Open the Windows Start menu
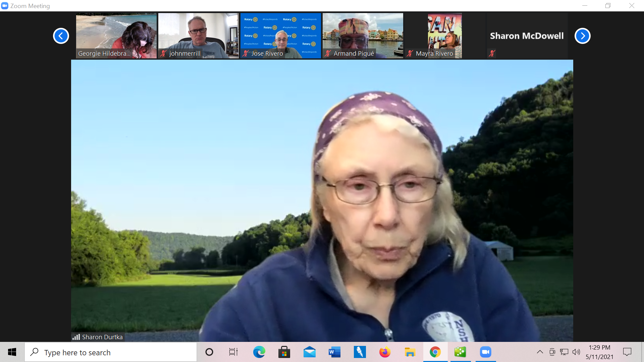The width and height of the screenshot is (644, 362). point(12,352)
